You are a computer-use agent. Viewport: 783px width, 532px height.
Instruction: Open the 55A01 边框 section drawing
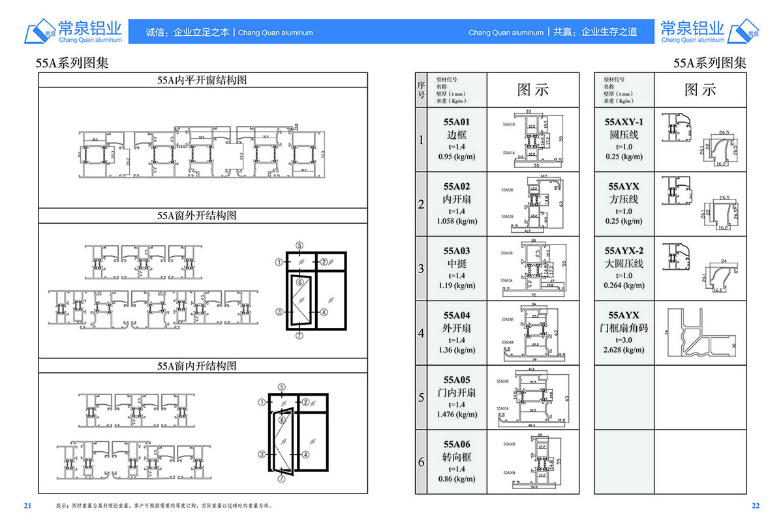click(x=533, y=140)
